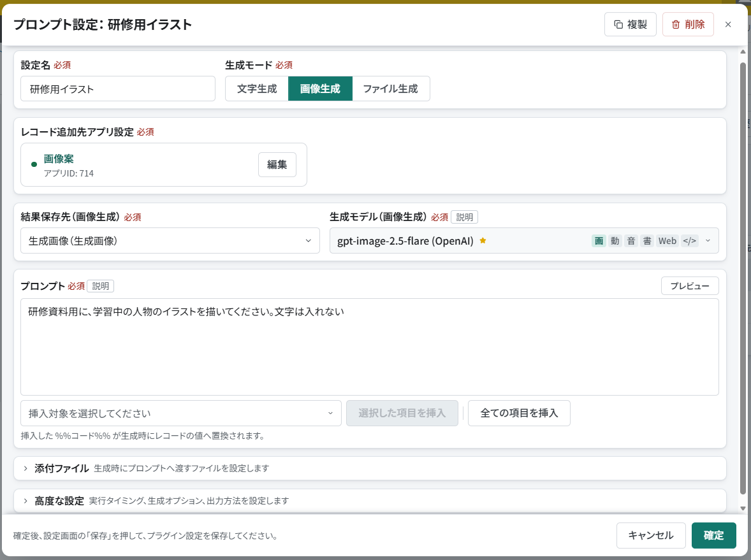Click the 画 capability badge

[599, 241]
